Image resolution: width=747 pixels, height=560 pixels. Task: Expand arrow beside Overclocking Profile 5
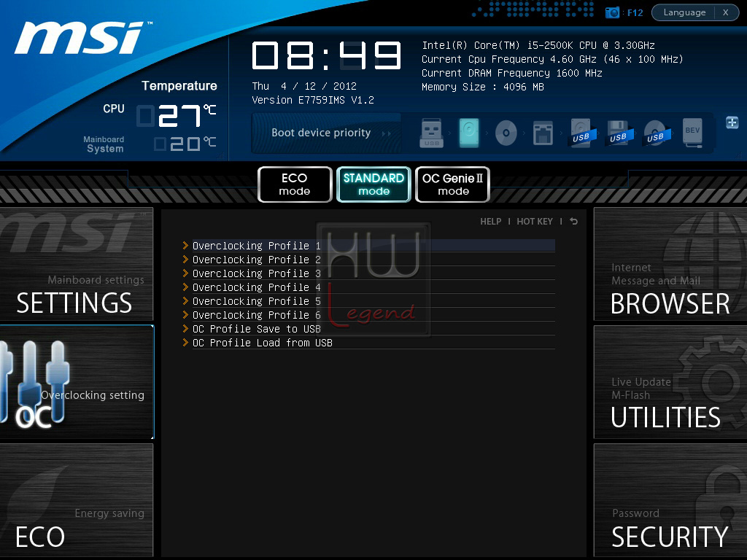(185, 300)
